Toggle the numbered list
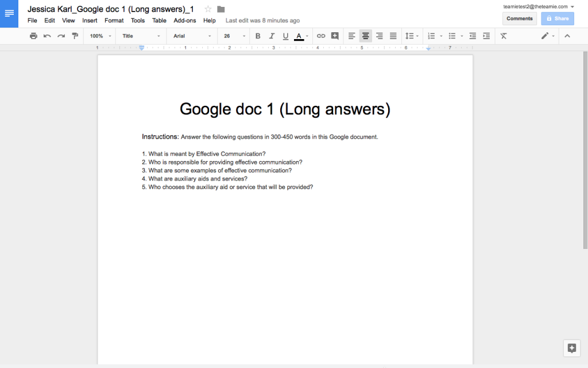Screen dimensions: 588x368 click(x=431, y=36)
